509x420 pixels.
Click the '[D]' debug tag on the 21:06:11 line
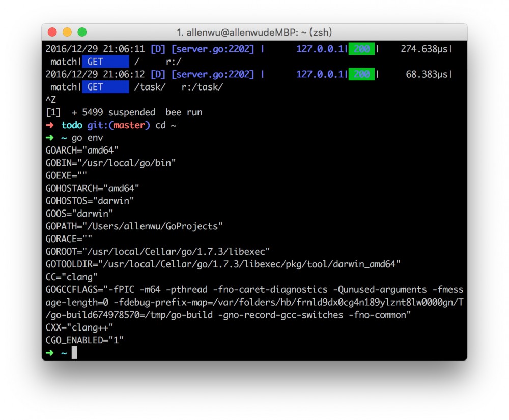coord(158,49)
